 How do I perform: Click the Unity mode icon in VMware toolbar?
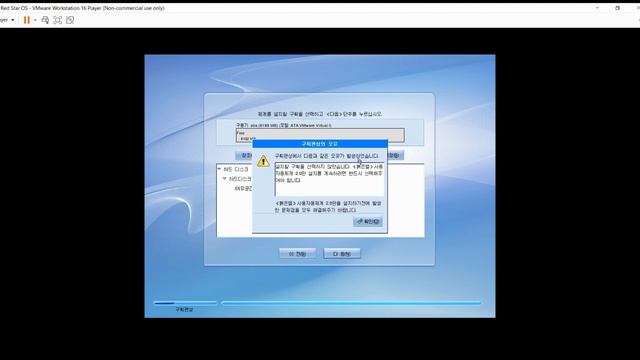[70, 20]
